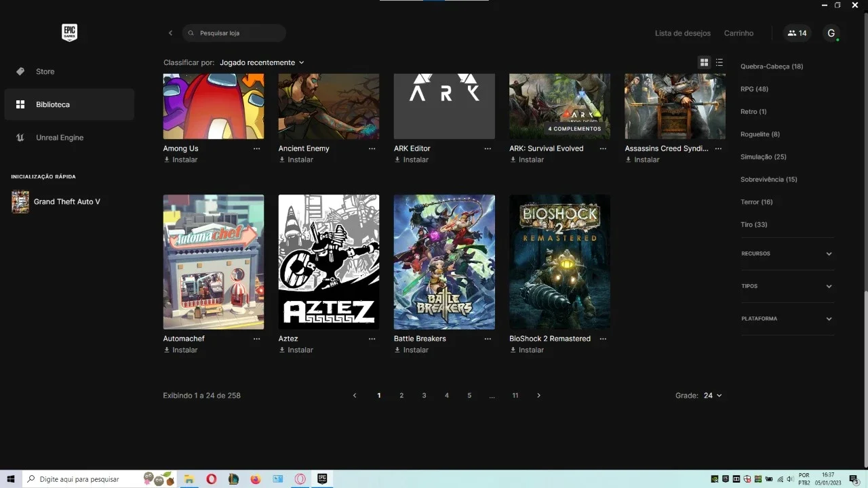Open Carrinho shopping cart
This screenshot has width=868, height=488.
pyautogui.click(x=738, y=33)
